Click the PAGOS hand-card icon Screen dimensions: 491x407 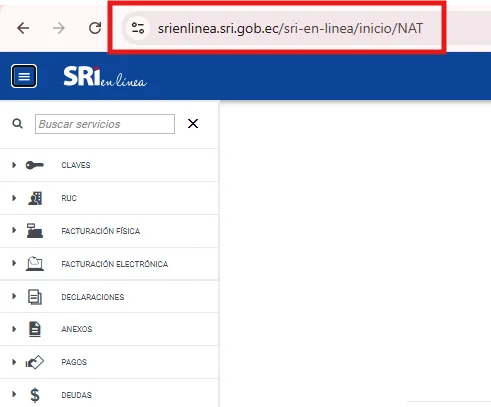[x=35, y=362]
